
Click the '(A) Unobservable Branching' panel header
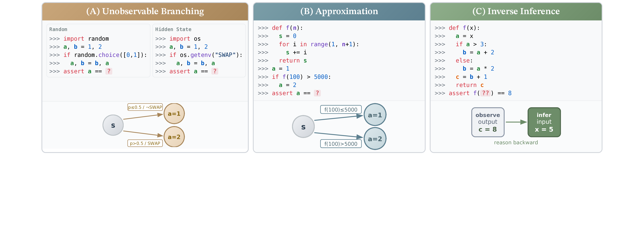(x=145, y=11)
